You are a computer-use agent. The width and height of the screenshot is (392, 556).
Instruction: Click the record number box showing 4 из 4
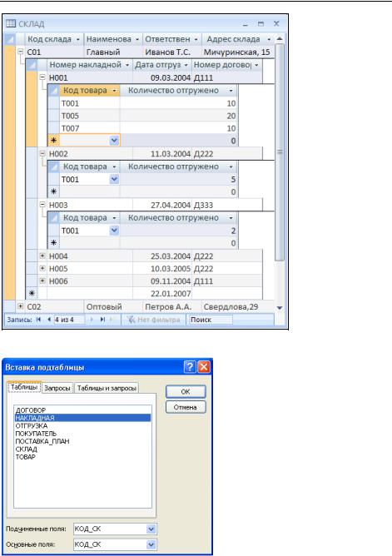point(69,320)
